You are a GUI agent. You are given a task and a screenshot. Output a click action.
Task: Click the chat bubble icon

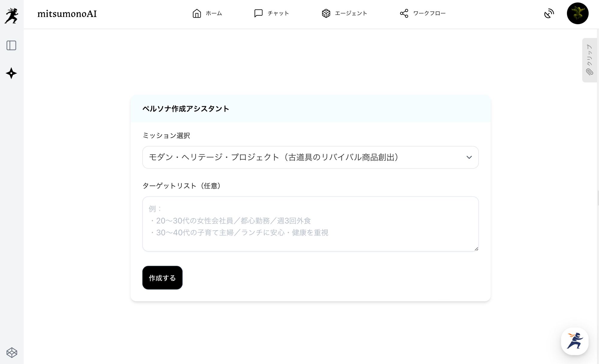pos(258,13)
